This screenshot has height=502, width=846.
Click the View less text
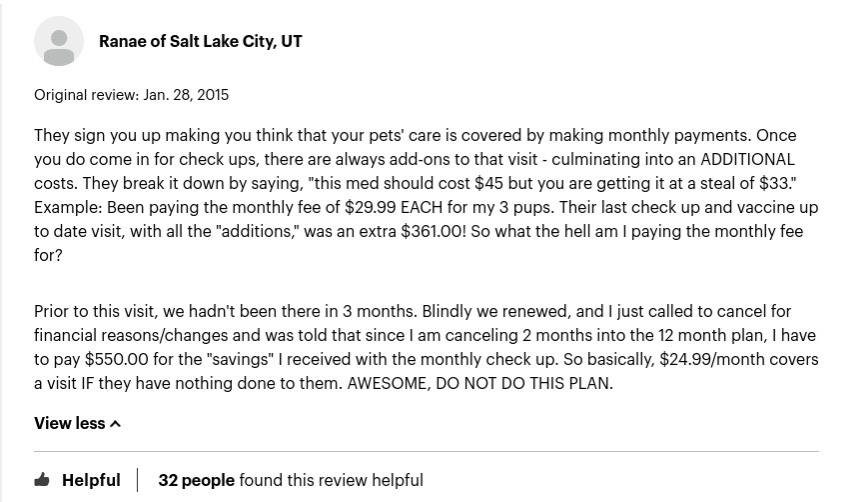tap(70, 423)
